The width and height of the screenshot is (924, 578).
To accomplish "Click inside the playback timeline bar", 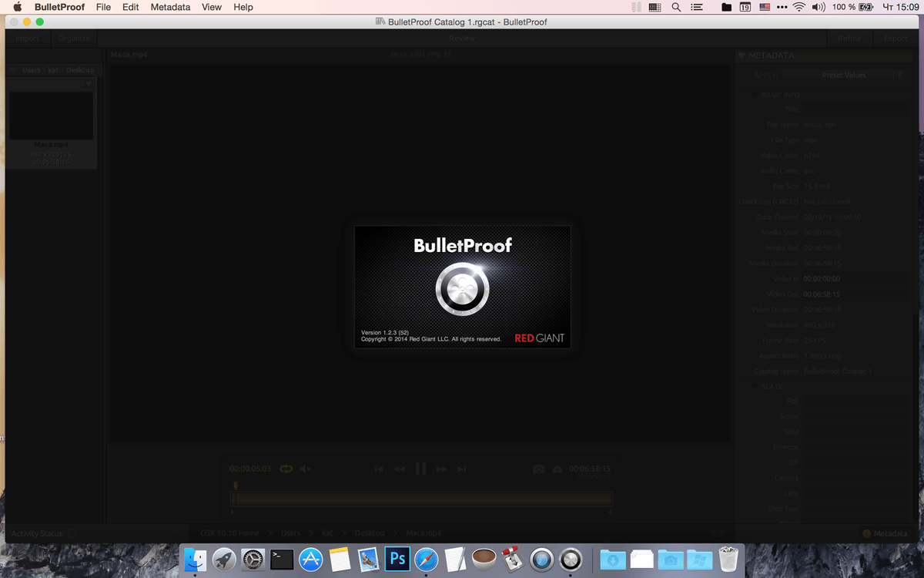I will point(422,499).
